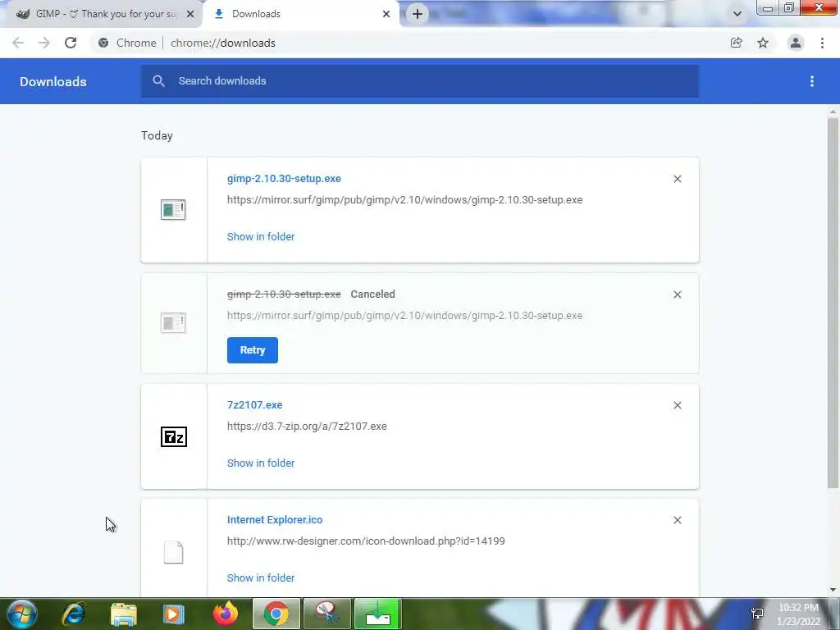
Task: Click the share page icon
Action: point(736,43)
